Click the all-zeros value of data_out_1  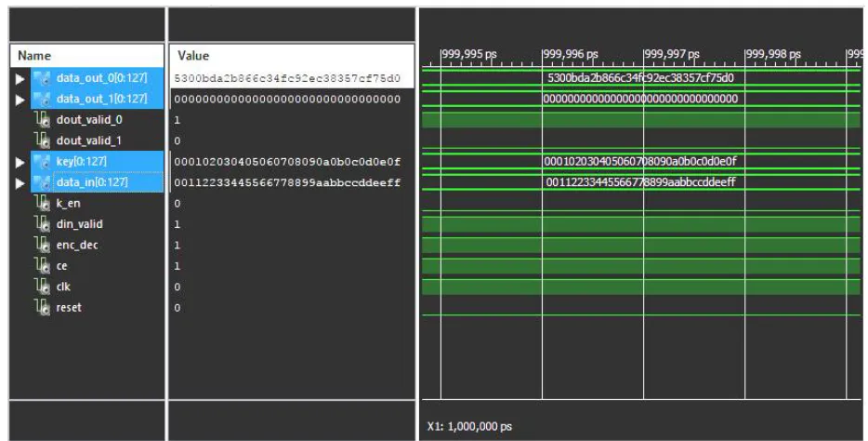point(287,100)
